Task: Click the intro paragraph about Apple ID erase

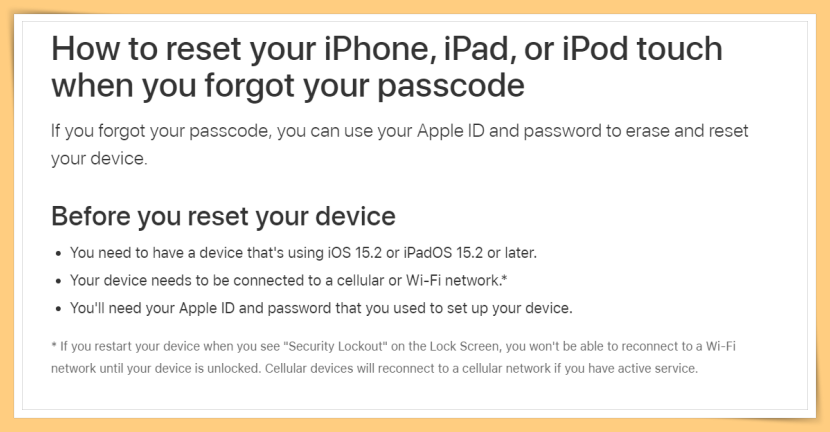Action: [400, 145]
